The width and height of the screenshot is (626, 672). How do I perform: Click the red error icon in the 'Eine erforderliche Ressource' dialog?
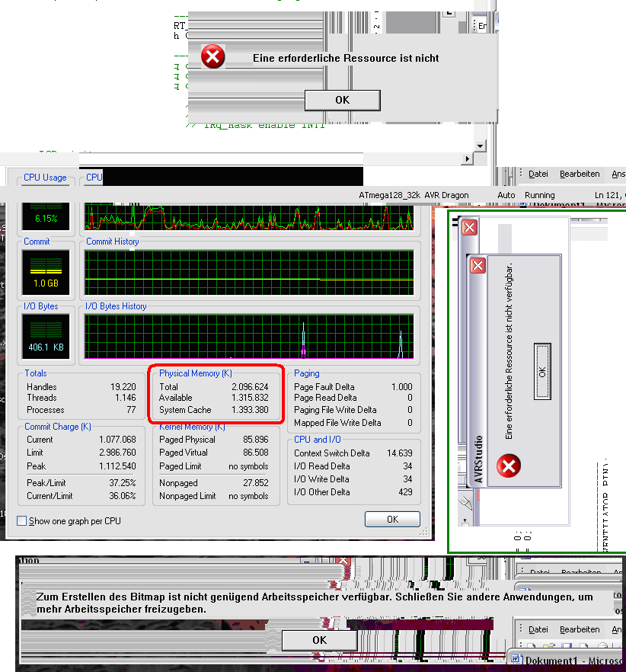coord(212,56)
